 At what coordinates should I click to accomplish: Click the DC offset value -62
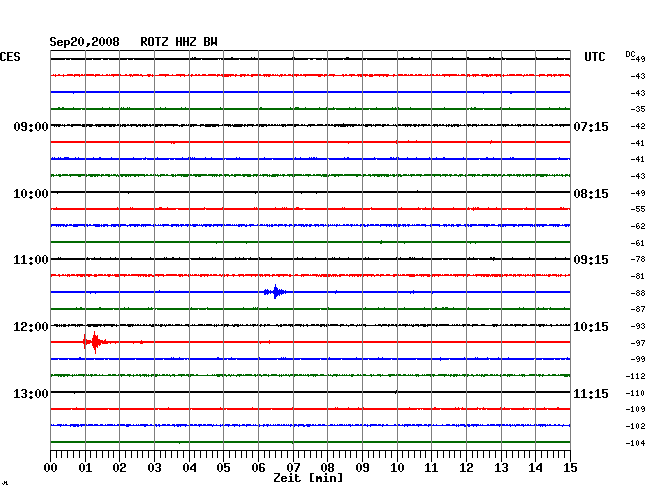(638, 226)
